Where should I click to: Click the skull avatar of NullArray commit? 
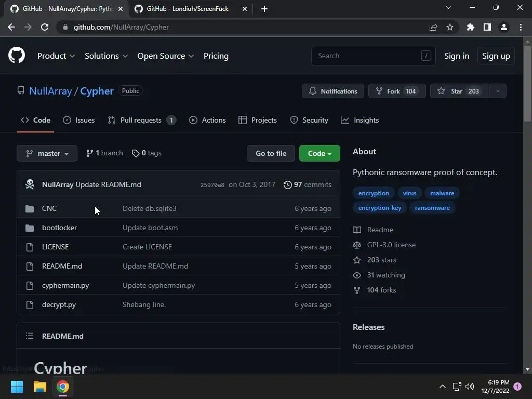pos(30,184)
